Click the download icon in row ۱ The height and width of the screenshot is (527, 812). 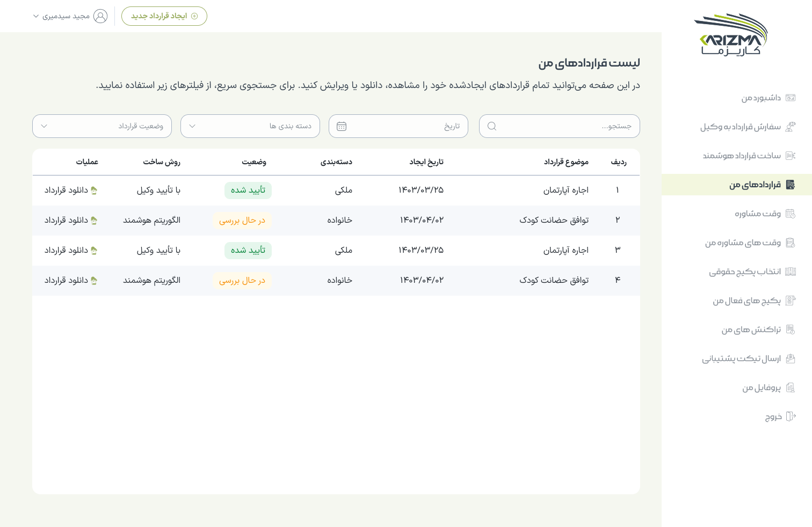tap(94, 190)
